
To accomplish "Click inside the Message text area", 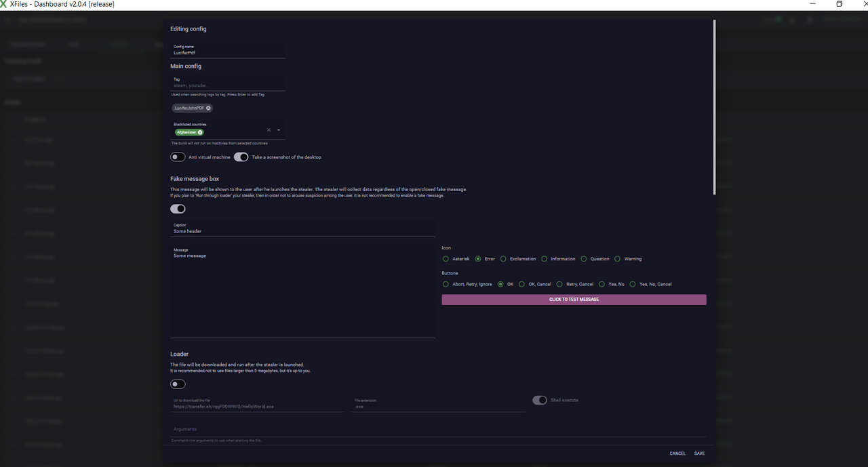I will point(302,291).
